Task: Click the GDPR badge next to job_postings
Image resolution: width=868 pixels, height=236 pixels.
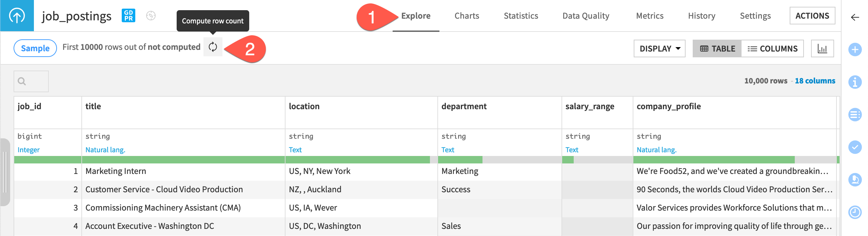Action: [x=129, y=16]
